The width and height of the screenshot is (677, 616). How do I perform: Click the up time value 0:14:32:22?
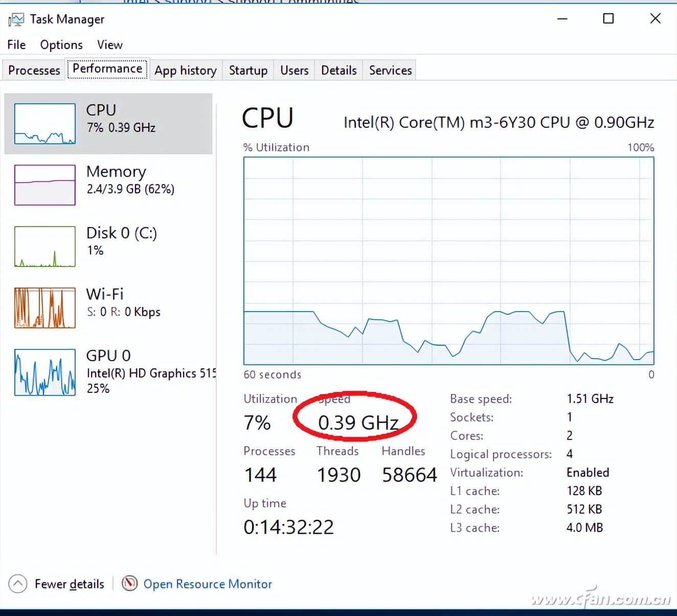click(x=289, y=527)
